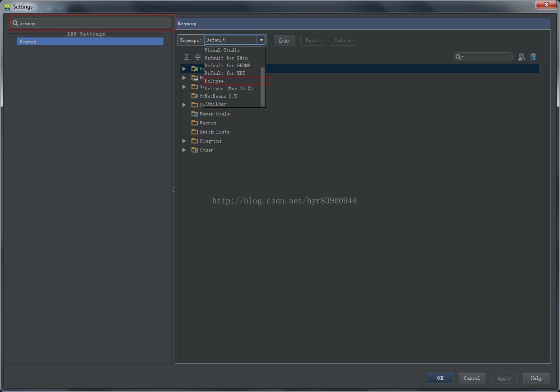
Task: Choose Default for GNOME keymap
Action: (233, 65)
